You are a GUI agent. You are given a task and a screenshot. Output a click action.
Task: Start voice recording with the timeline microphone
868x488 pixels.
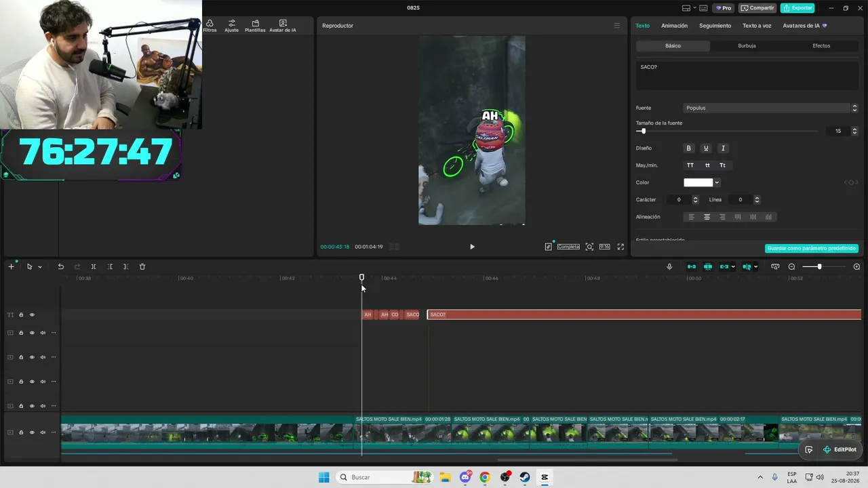tap(669, 266)
